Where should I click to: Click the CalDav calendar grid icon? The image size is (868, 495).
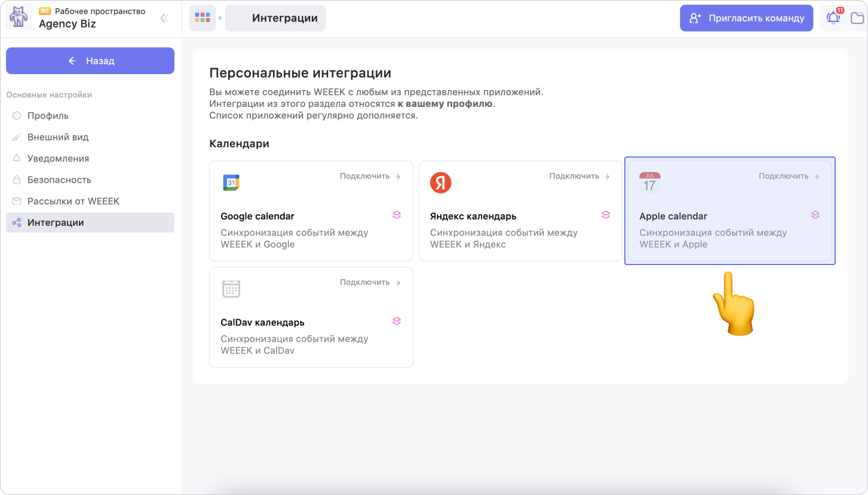[x=231, y=289]
